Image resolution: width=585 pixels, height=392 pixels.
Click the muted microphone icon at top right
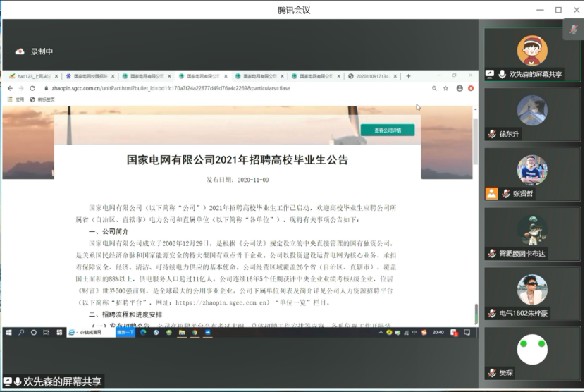tap(574, 29)
